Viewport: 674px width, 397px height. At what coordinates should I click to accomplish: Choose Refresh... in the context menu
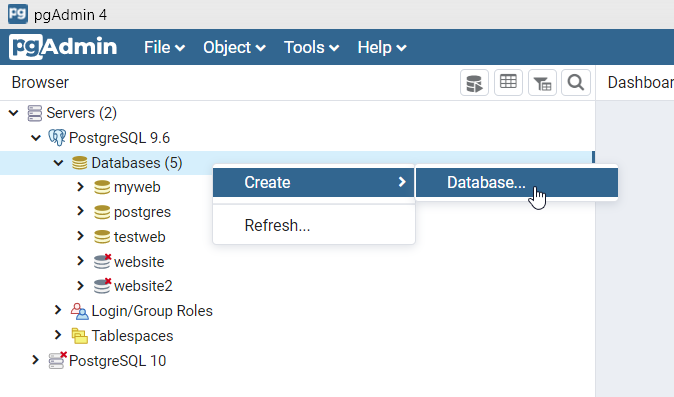pos(314,226)
